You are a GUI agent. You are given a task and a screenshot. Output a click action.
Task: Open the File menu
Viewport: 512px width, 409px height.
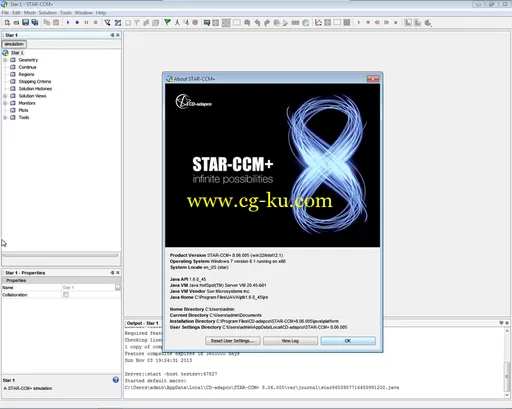coord(5,13)
